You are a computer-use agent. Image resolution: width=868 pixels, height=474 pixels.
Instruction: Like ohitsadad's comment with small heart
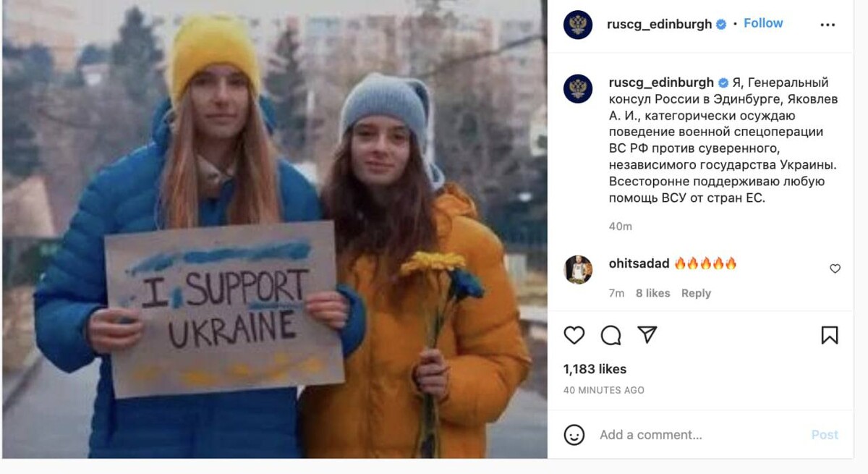click(835, 268)
